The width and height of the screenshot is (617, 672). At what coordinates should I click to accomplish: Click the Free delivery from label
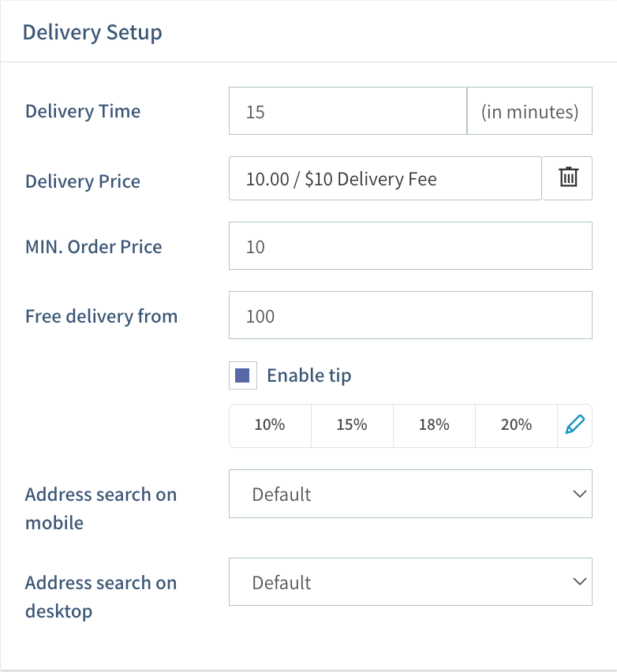[101, 316]
